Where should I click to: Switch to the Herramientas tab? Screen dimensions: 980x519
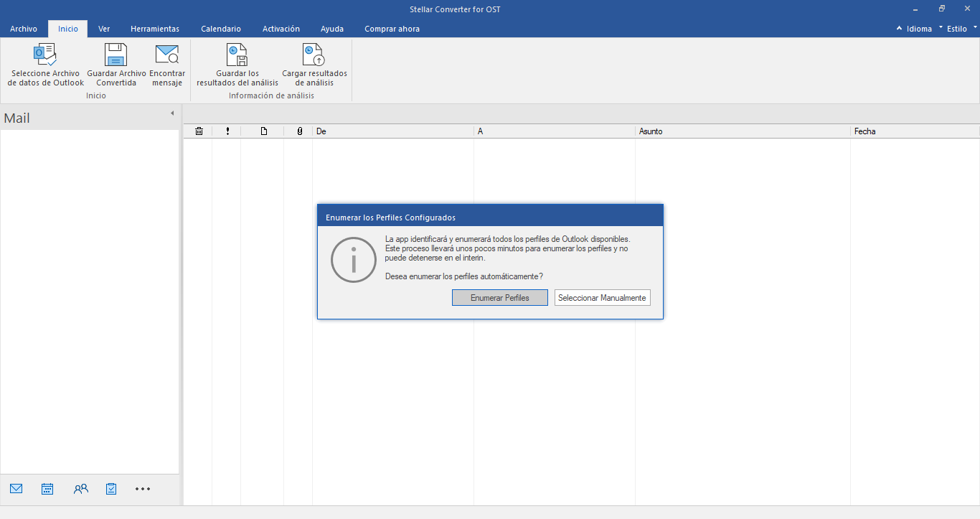[155, 29]
